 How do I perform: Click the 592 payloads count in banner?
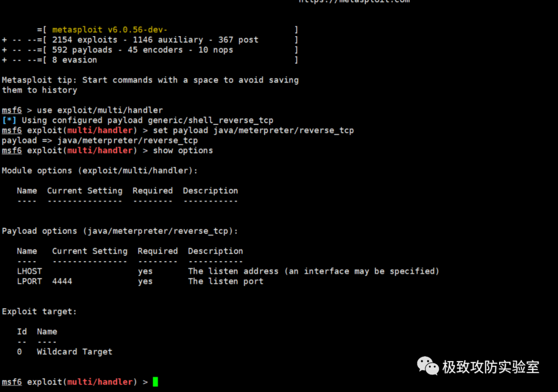point(82,50)
